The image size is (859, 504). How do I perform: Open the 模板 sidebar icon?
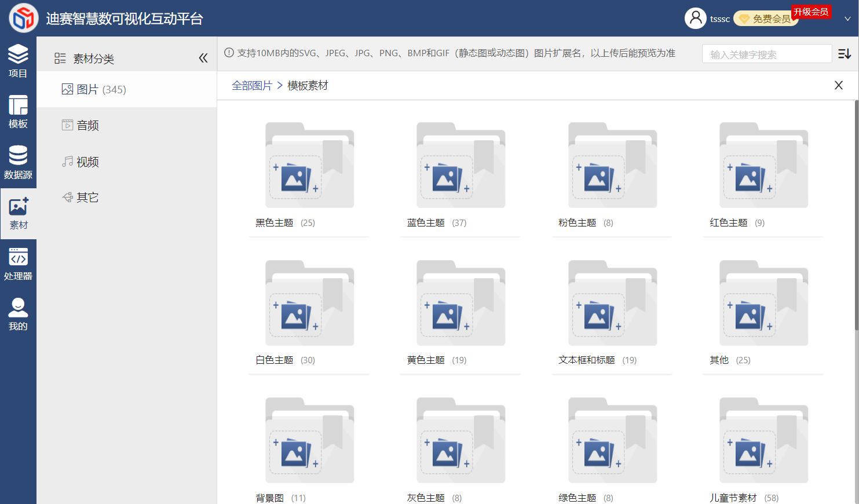pyautogui.click(x=18, y=112)
